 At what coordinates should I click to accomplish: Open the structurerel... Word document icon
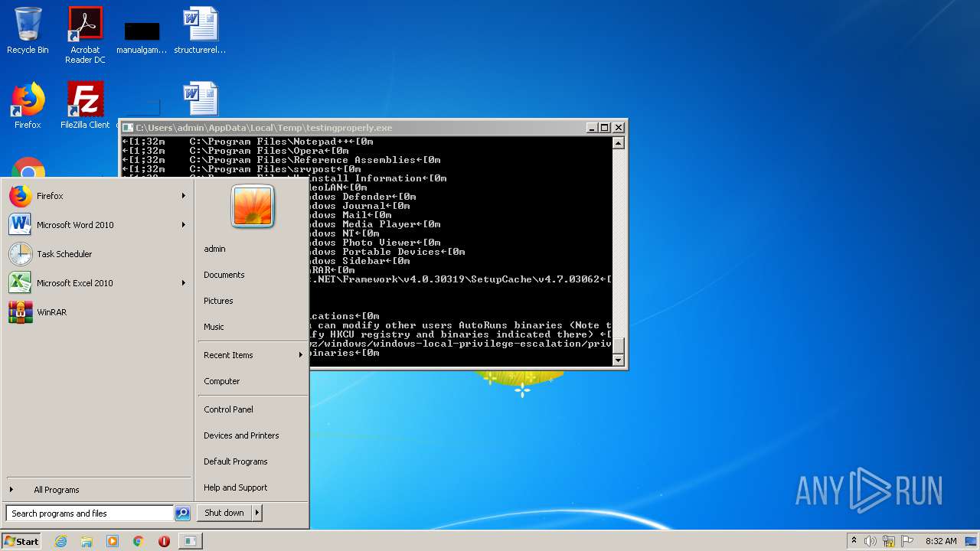coord(200,31)
